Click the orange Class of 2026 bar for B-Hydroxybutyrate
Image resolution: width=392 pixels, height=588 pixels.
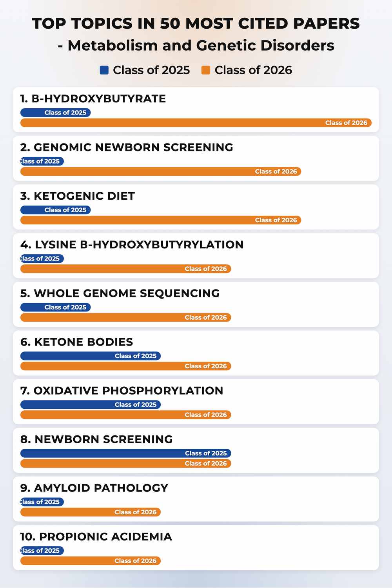pyautogui.click(x=196, y=123)
